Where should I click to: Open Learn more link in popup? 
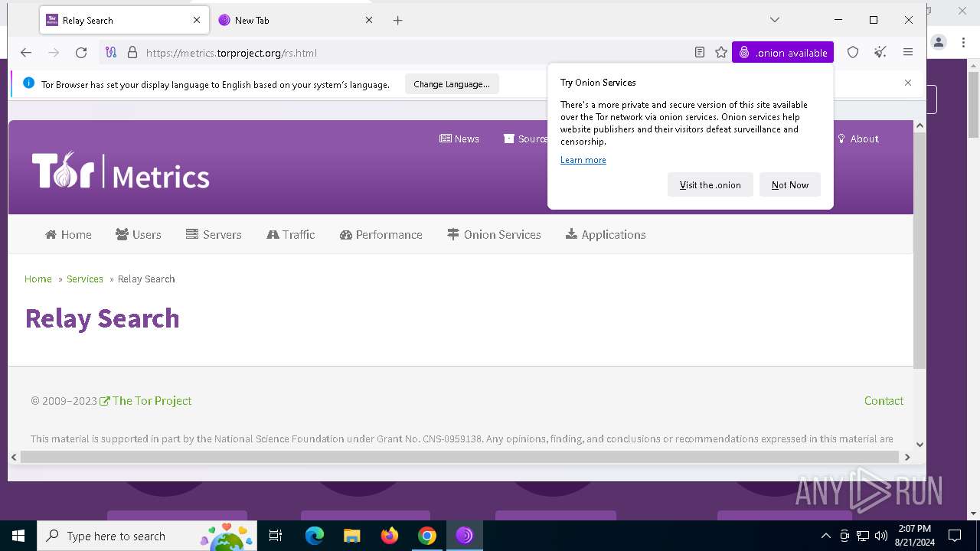click(583, 160)
